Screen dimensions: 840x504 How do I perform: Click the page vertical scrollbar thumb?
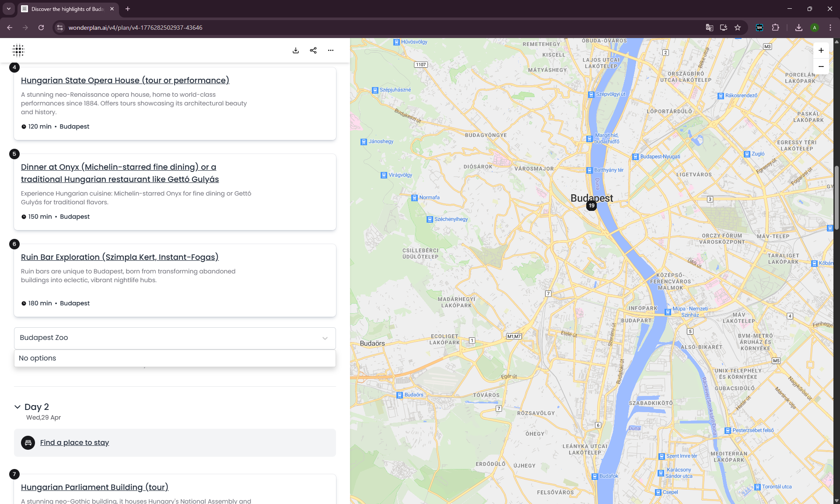[836, 197]
